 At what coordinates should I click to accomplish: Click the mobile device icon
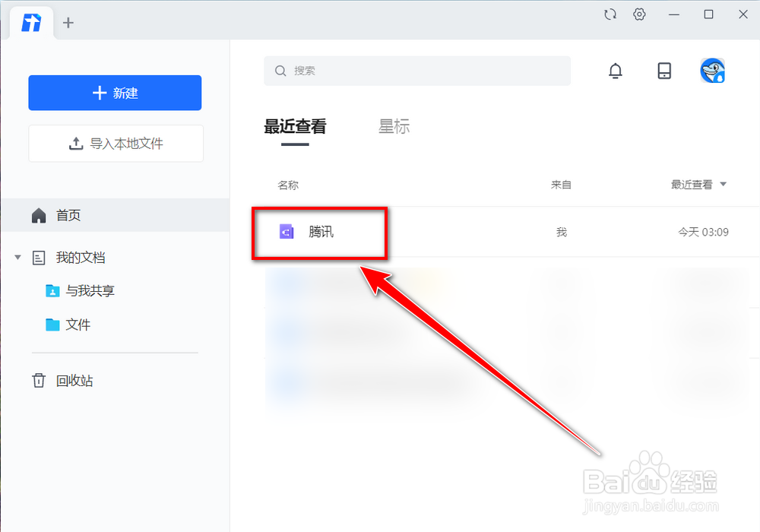(x=664, y=71)
